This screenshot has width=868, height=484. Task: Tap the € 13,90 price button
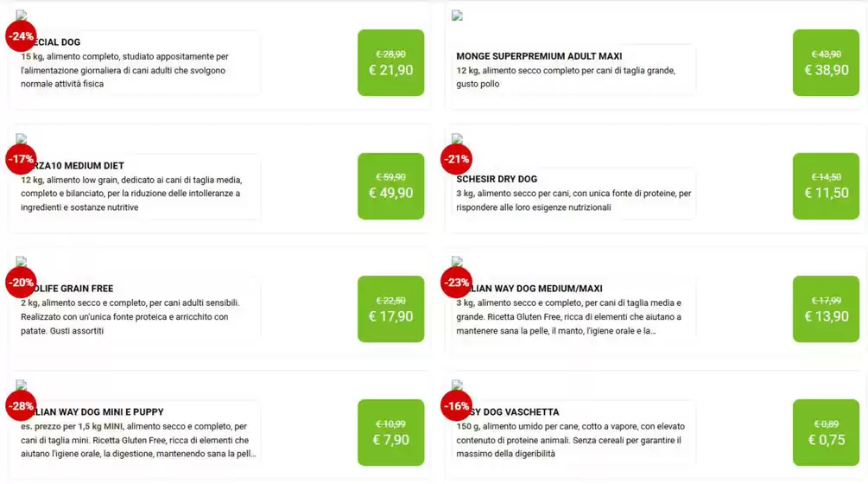pyautogui.click(x=826, y=309)
